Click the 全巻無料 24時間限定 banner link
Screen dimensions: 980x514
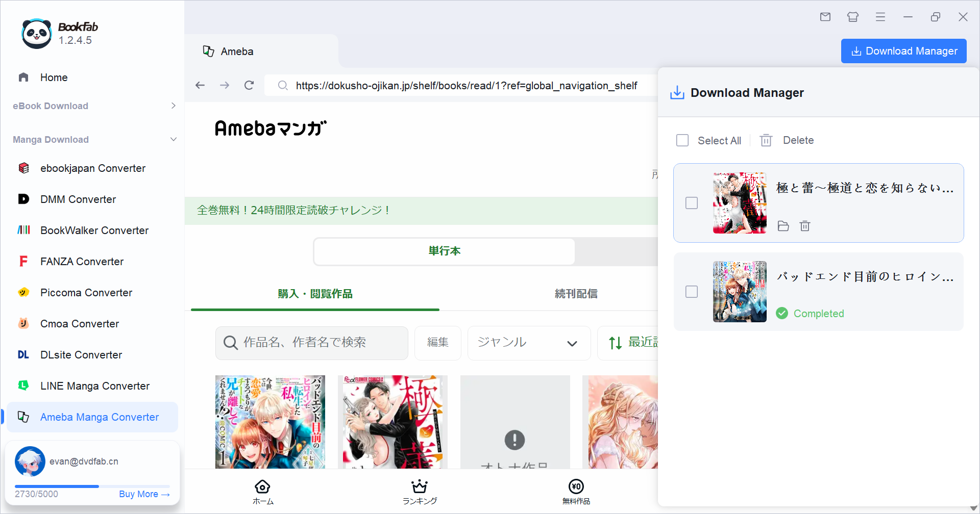click(x=293, y=210)
